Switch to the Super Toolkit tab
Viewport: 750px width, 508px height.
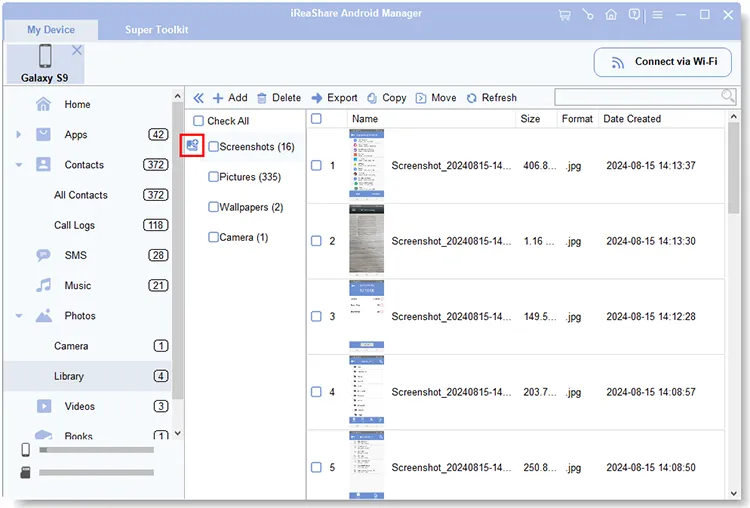tap(156, 30)
